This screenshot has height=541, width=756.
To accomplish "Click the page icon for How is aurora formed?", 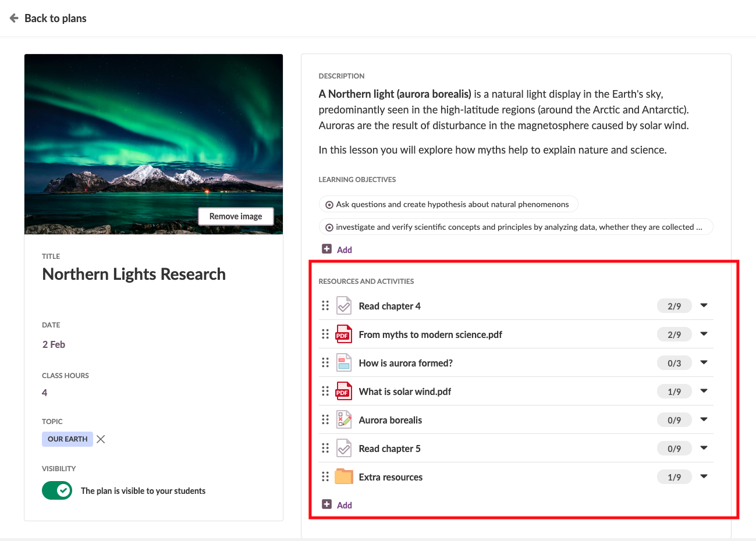I will [x=343, y=363].
